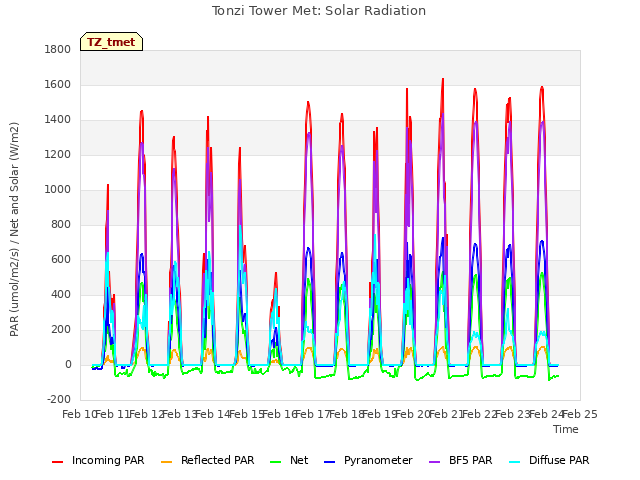
Task: Click the 1600 y-axis label
Action: (58, 84)
